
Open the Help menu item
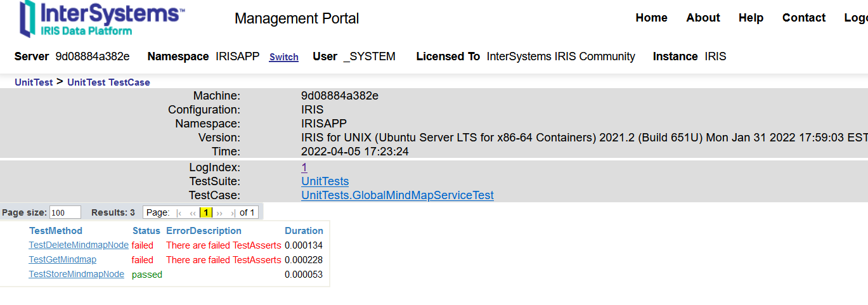pos(751,18)
